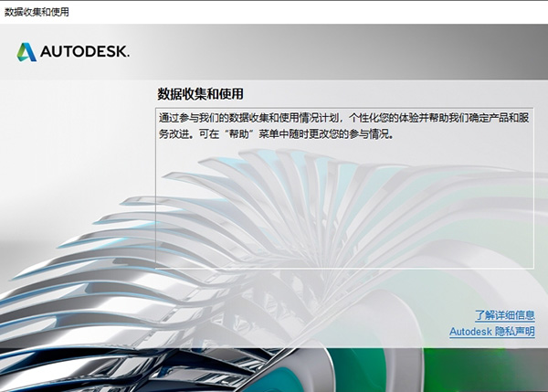The image size is (548, 392).
Task: Click the AUTODESK wordmark text
Action: [x=85, y=52]
